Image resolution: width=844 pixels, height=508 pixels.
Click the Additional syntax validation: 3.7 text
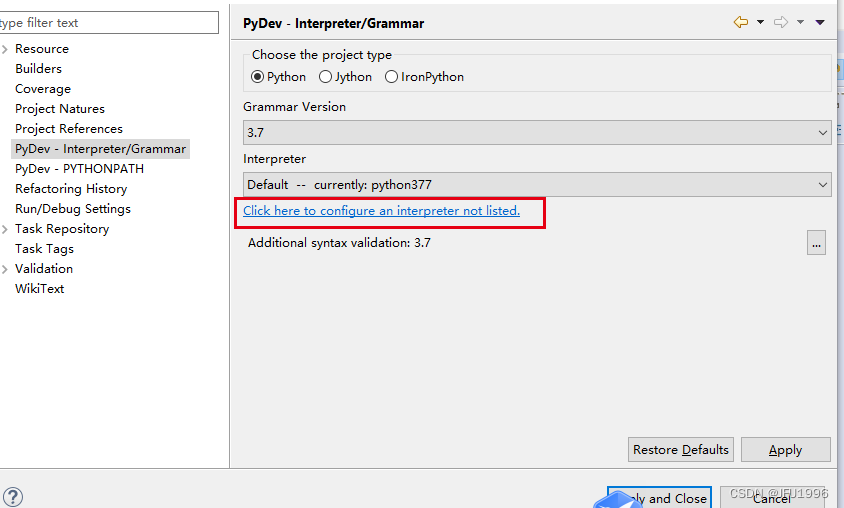click(x=339, y=243)
